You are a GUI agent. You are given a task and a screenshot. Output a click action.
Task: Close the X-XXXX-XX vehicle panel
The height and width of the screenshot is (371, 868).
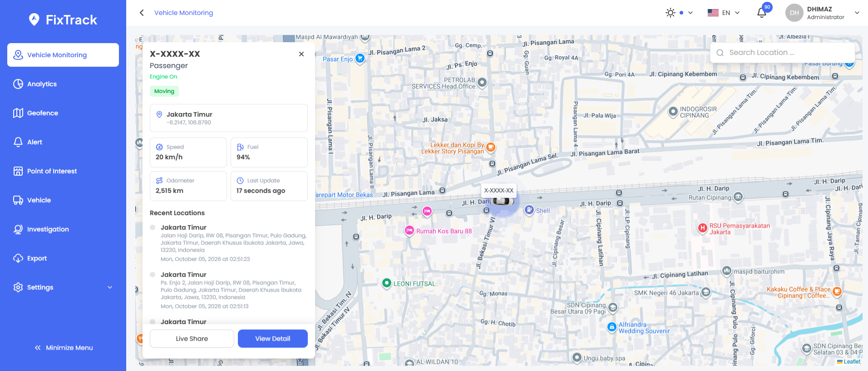(x=301, y=54)
